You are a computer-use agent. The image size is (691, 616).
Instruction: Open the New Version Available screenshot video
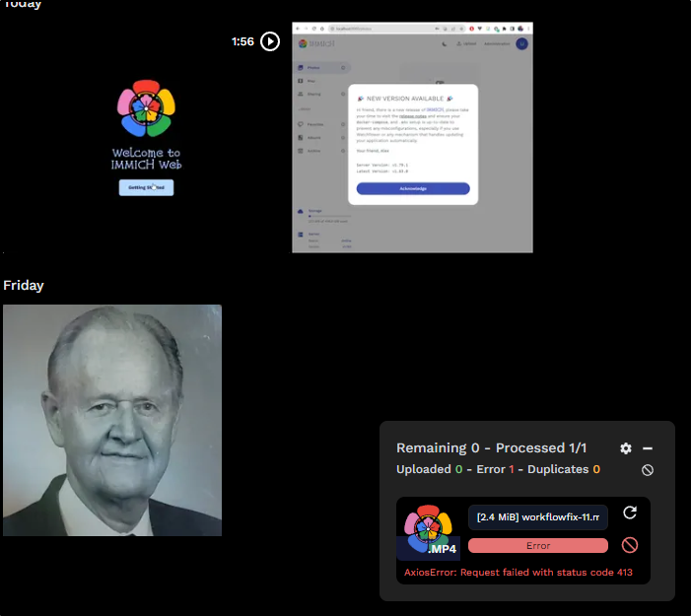pos(412,137)
